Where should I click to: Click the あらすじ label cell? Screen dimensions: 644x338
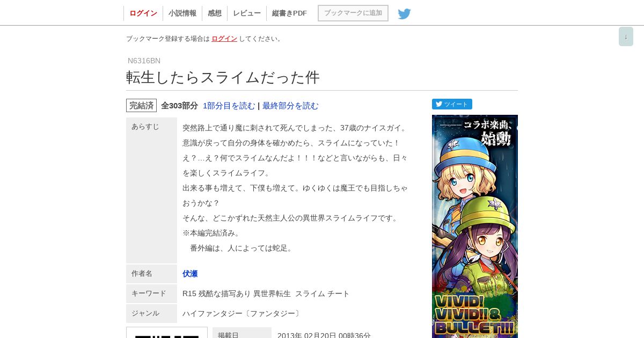151,190
